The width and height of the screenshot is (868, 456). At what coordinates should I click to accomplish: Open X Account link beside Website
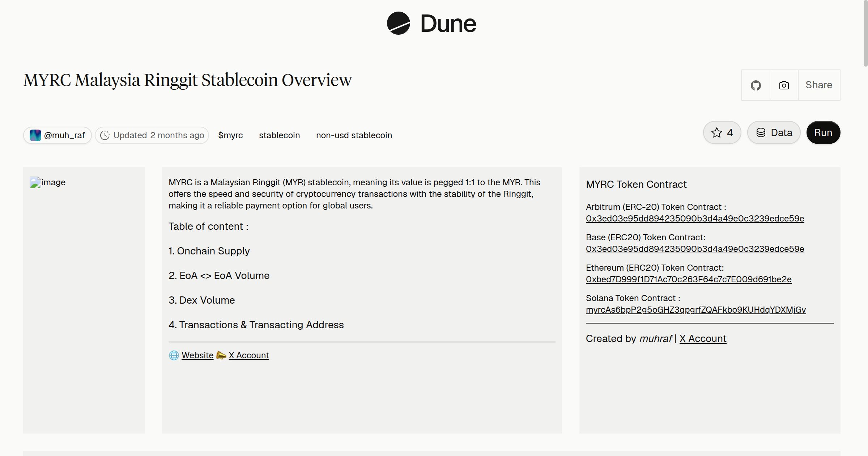coord(249,355)
